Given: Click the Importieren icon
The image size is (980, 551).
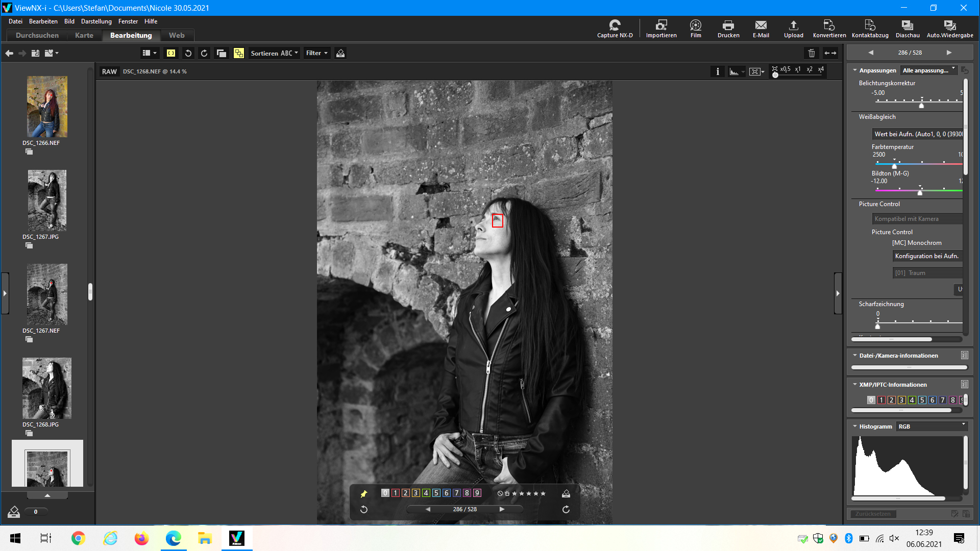Looking at the screenshot, I should [x=661, y=29].
